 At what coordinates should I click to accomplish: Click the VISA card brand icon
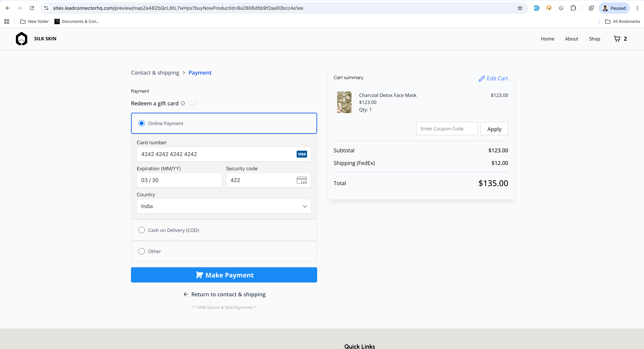302,154
